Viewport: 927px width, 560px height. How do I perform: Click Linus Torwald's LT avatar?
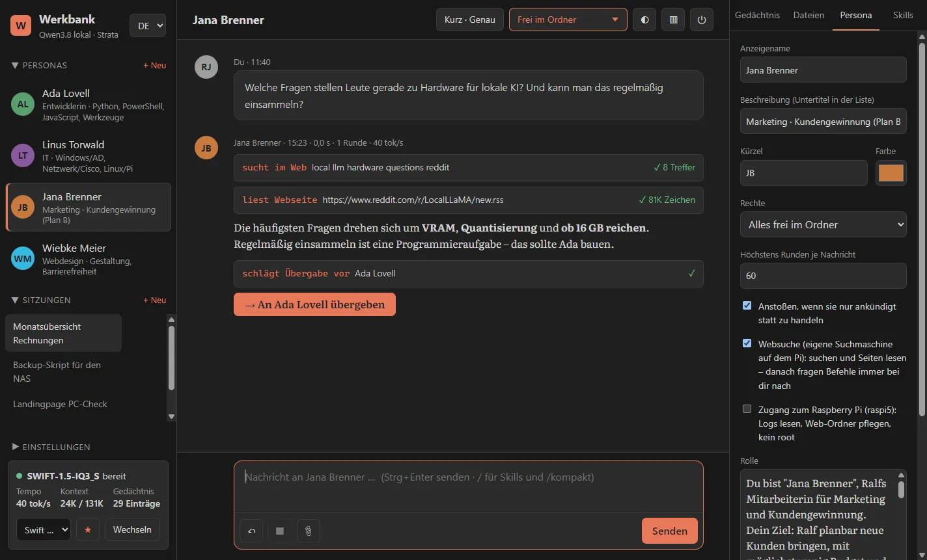(x=23, y=155)
